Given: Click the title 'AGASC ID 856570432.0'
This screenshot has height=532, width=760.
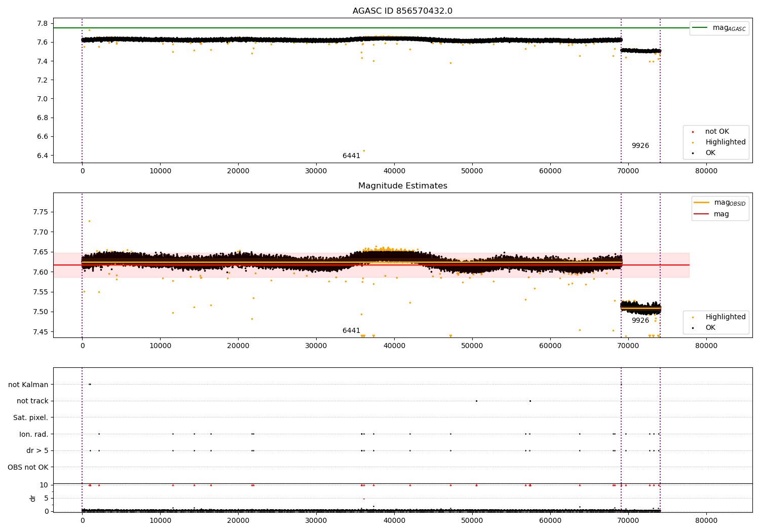Looking at the screenshot, I should pos(402,11).
